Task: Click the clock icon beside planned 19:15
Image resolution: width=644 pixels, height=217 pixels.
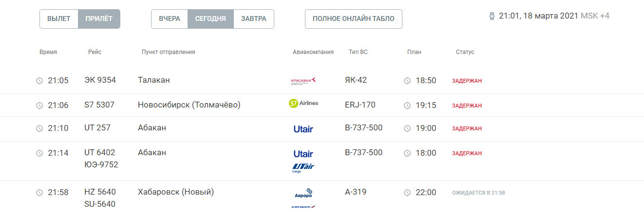Action: click(x=407, y=106)
